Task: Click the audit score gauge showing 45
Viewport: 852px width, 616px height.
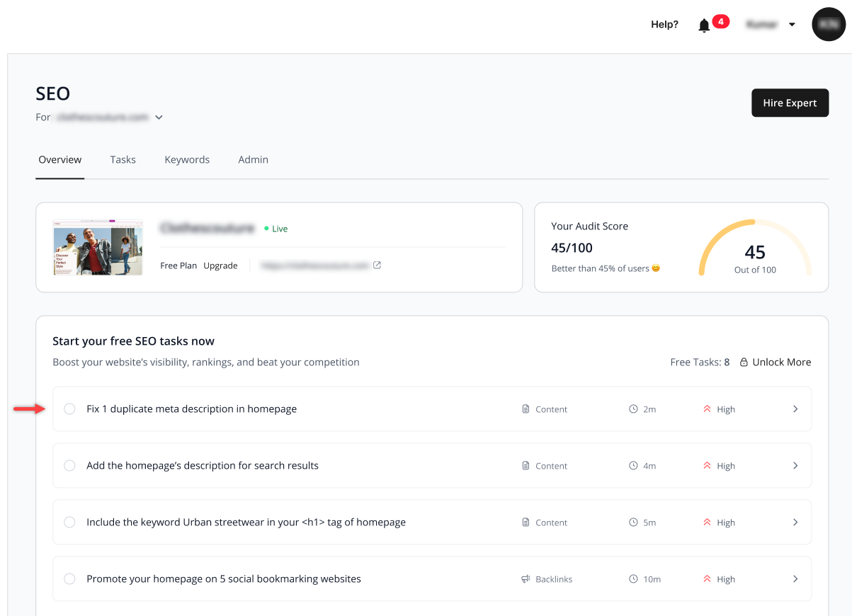Action: (755, 248)
